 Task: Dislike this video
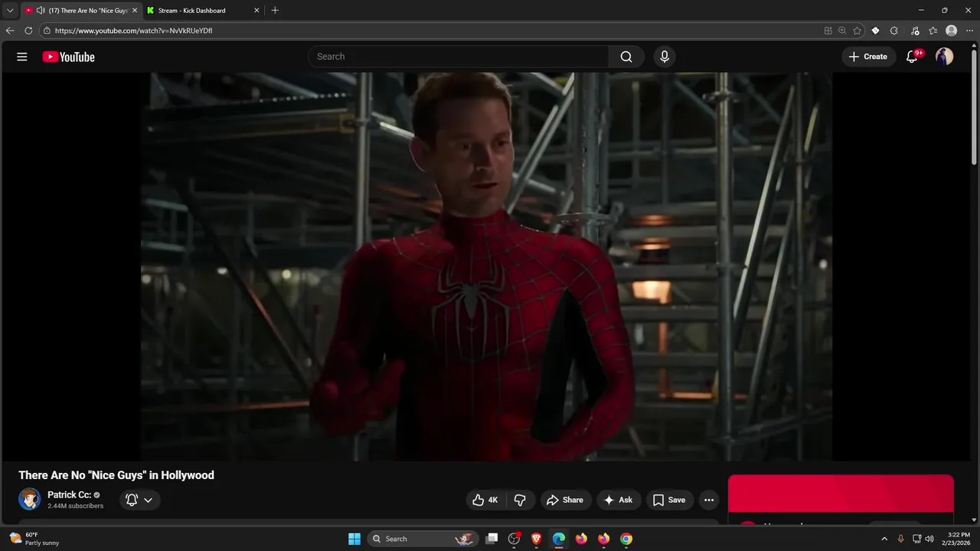[x=520, y=500]
